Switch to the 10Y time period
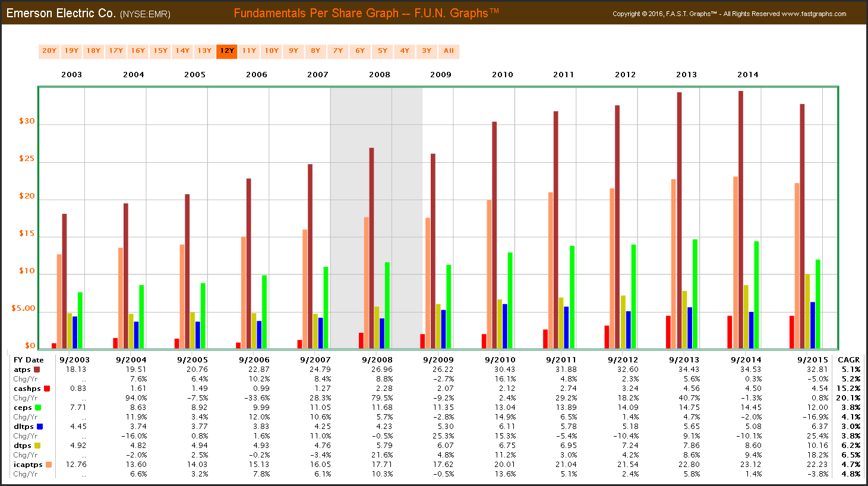The height and width of the screenshot is (486, 868). point(272,51)
